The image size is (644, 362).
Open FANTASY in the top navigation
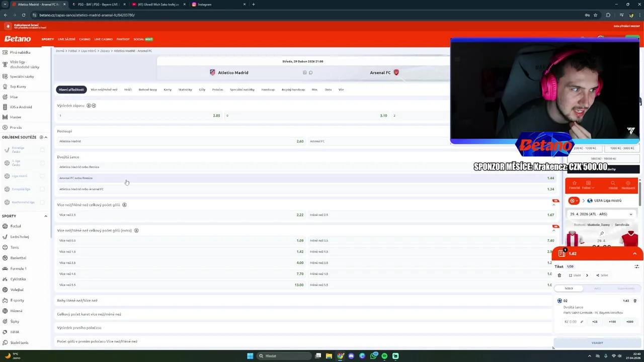tap(123, 39)
